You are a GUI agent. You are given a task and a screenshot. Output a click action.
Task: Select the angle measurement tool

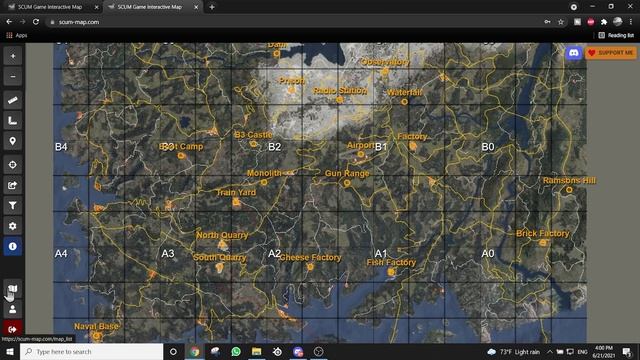(13, 120)
